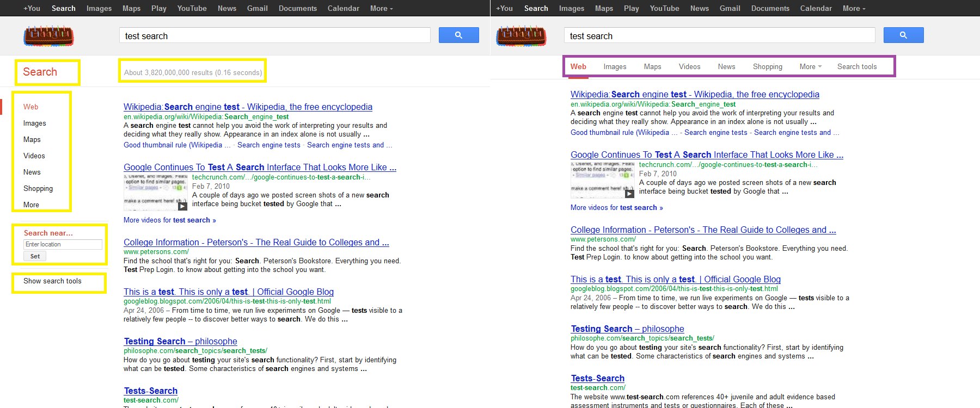Select Maps in left sidebar
Viewport: 980px width, 408px height.
[x=32, y=139]
